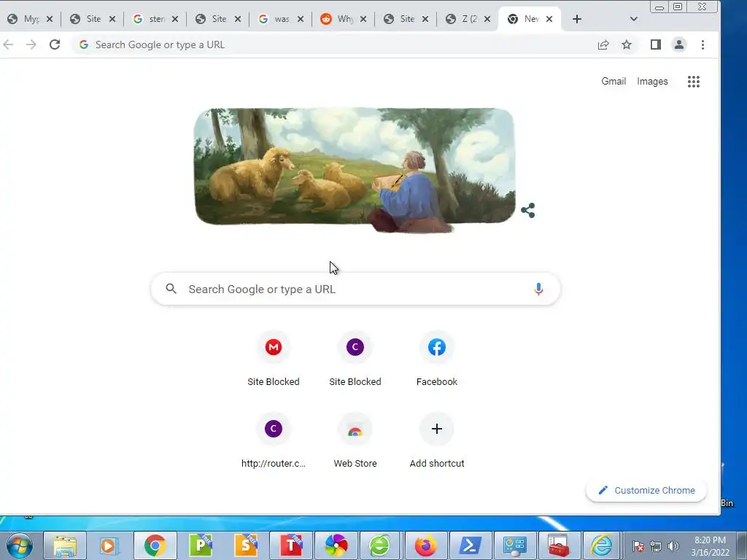Image resolution: width=747 pixels, height=560 pixels.
Task: Select the active New Tab tab
Action: click(x=528, y=19)
